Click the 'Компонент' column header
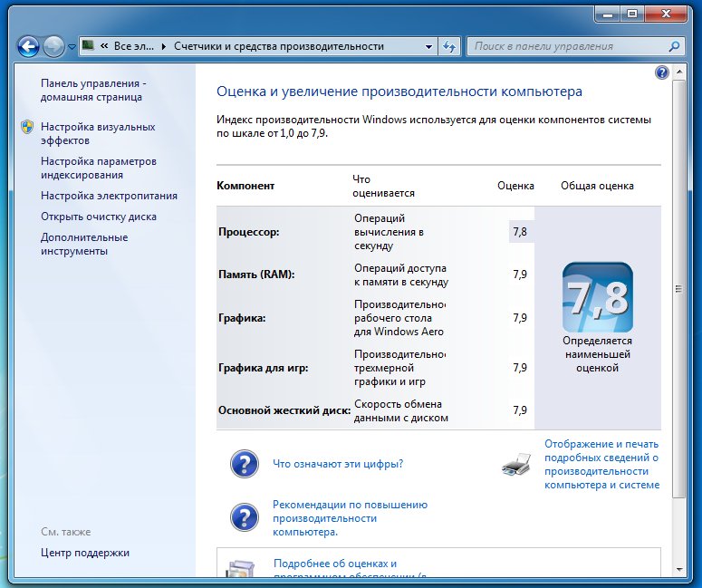This screenshot has width=702, height=588. pyautogui.click(x=245, y=186)
